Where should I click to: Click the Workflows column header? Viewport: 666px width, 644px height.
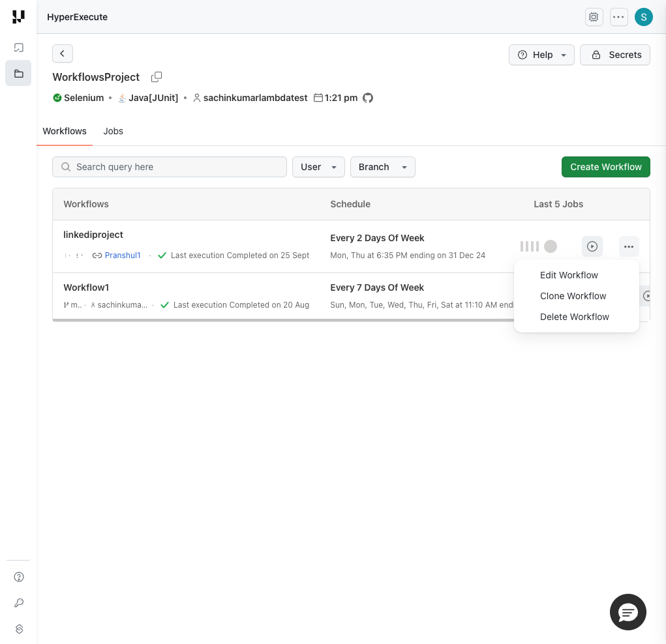click(86, 204)
